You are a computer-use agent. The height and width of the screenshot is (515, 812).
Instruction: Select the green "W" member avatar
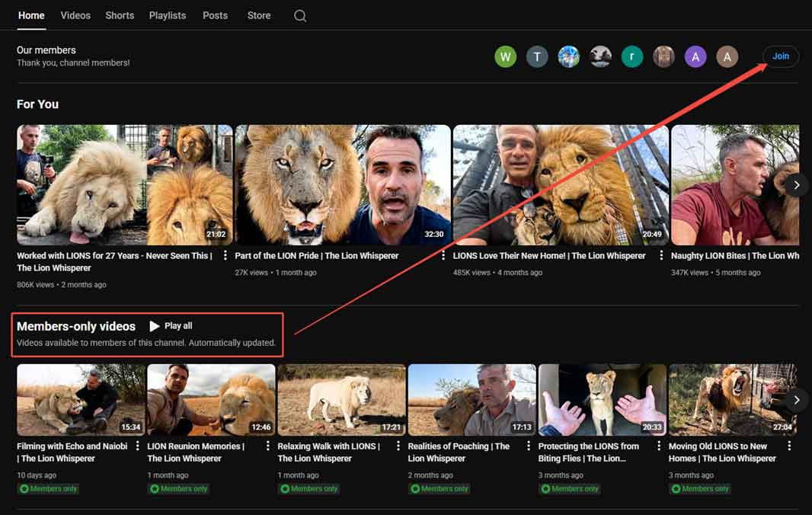505,56
